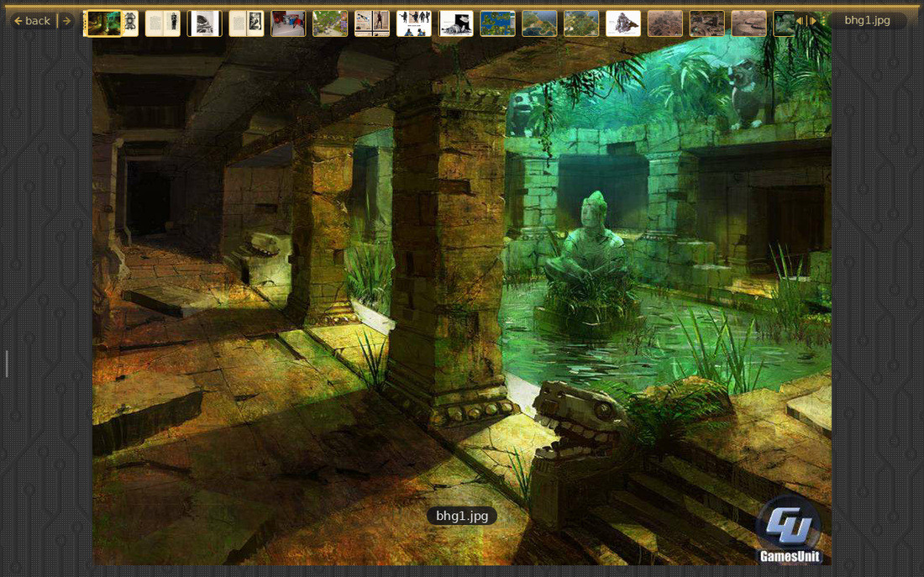Open the twelfth thumbnail, island strategy map

pos(539,24)
